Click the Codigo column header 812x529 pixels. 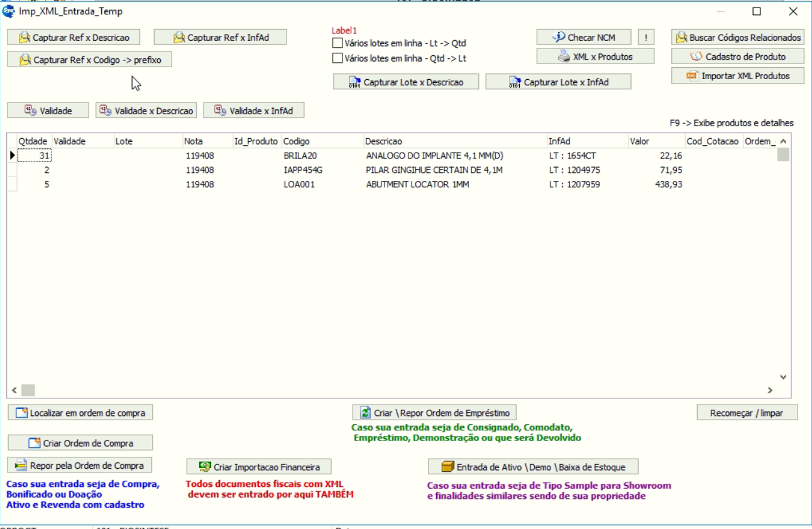(296, 141)
